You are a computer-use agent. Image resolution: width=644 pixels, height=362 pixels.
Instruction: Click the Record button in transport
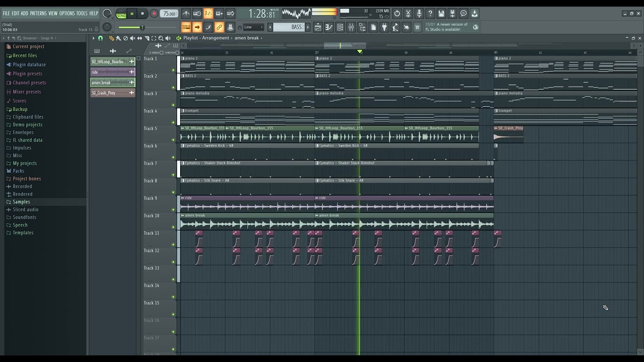(154, 14)
